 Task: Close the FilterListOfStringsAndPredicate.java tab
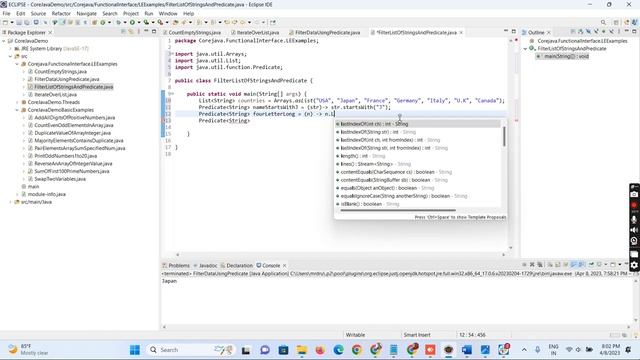[x=461, y=32]
